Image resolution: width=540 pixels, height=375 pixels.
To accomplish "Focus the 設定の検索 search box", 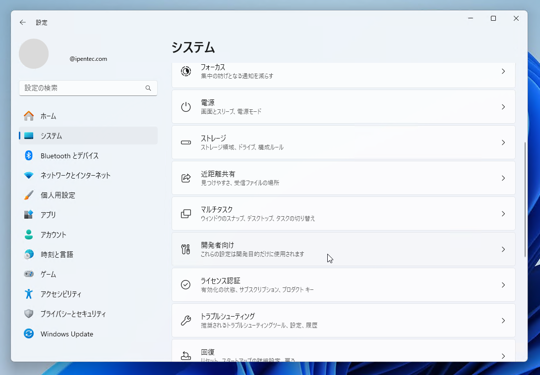I will click(88, 88).
